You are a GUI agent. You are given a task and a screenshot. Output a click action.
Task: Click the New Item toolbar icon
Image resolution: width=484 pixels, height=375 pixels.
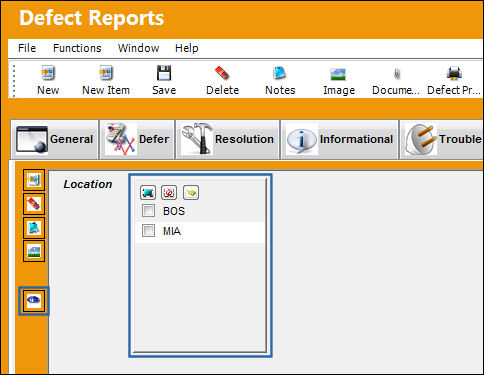tap(106, 73)
